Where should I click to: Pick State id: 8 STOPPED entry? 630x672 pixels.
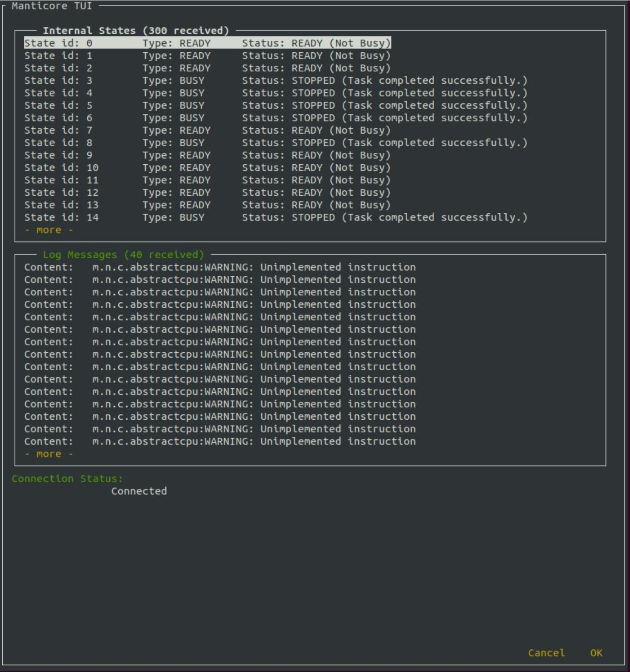click(275, 143)
